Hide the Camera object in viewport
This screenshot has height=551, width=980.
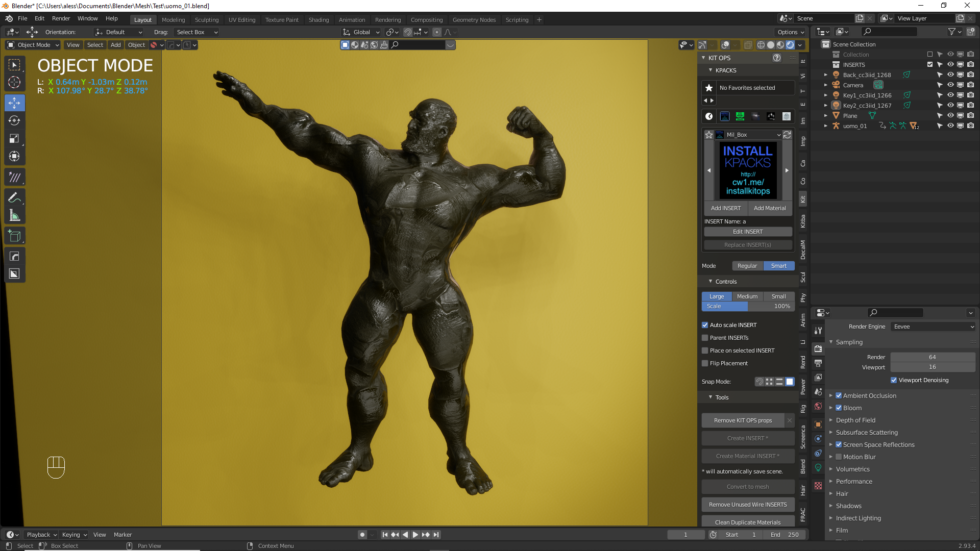click(x=950, y=85)
